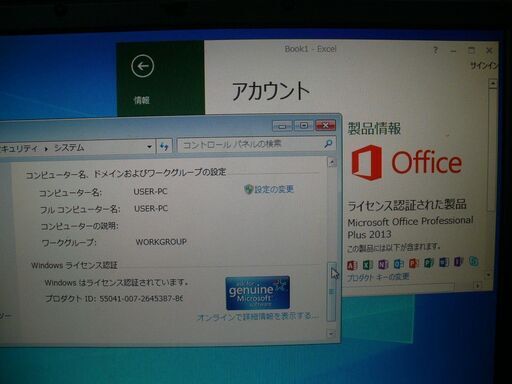Refresh the control panel address bar

164,146
